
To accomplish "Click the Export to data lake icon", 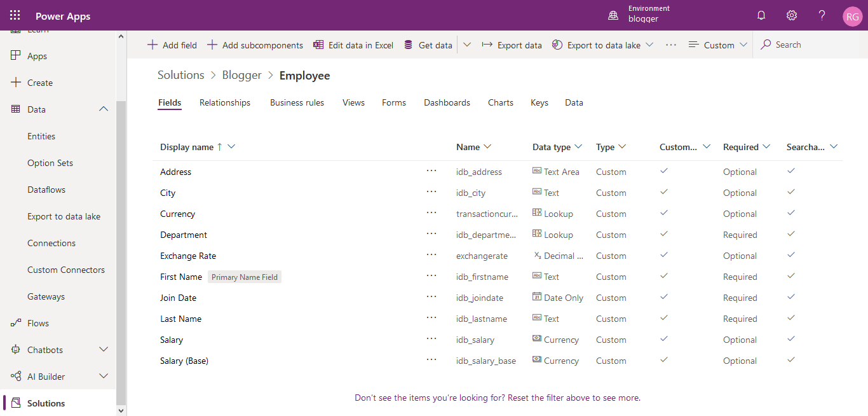I will (x=557, y=45).
